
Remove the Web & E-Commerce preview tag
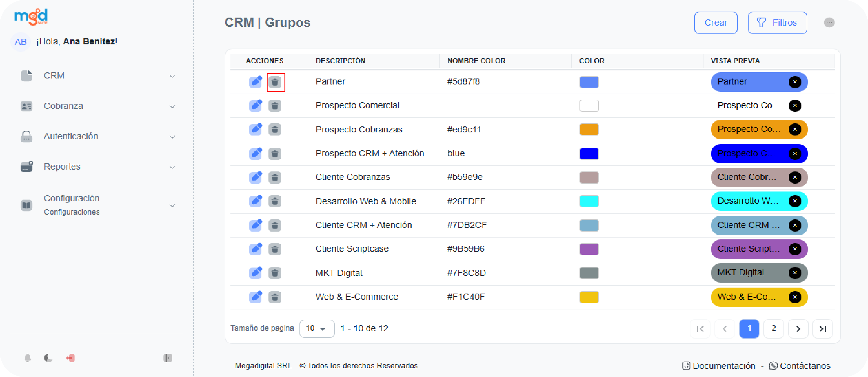795,297
